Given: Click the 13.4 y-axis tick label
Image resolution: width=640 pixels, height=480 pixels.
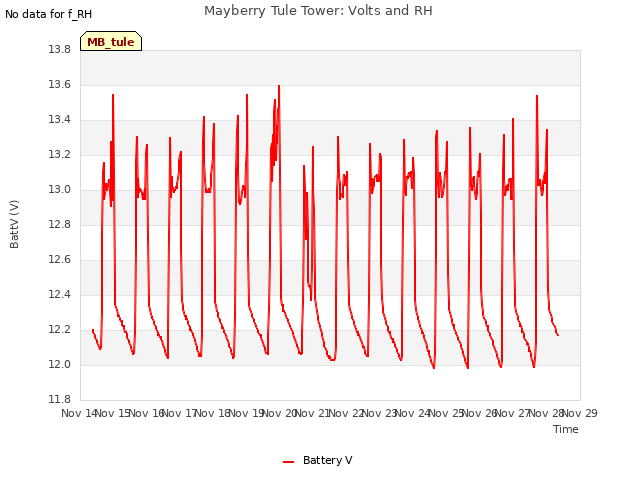Looking at the screenshot, I should [60, 120].
